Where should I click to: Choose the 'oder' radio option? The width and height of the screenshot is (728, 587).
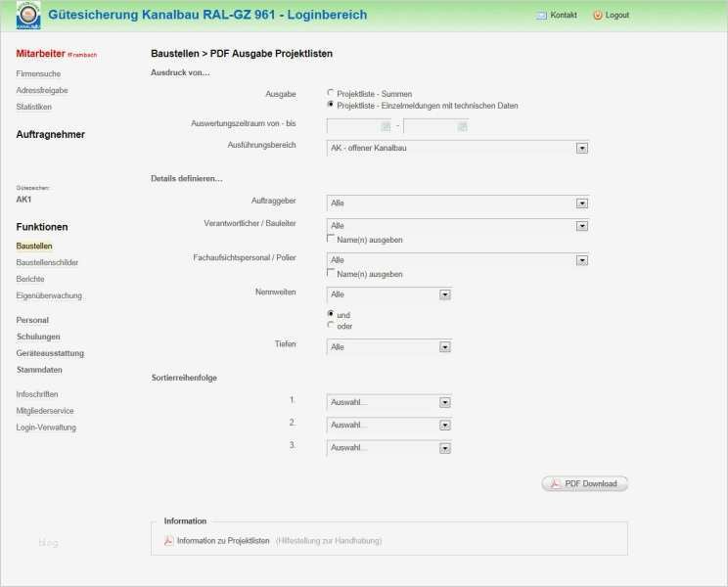331,325
